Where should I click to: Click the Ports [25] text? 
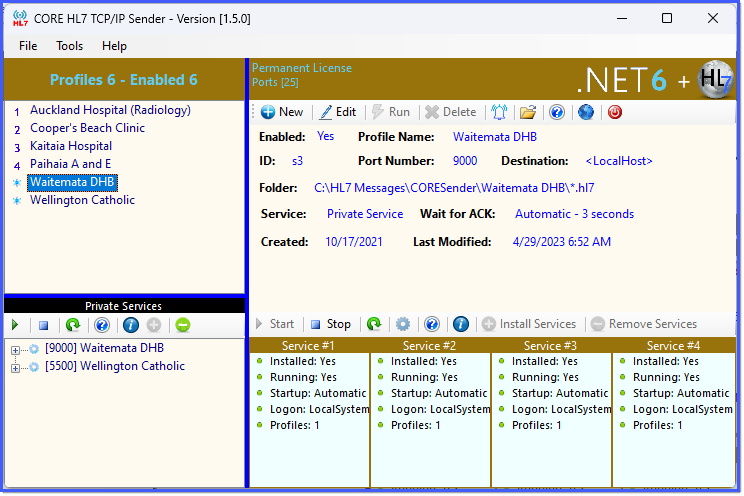(275, 83)
